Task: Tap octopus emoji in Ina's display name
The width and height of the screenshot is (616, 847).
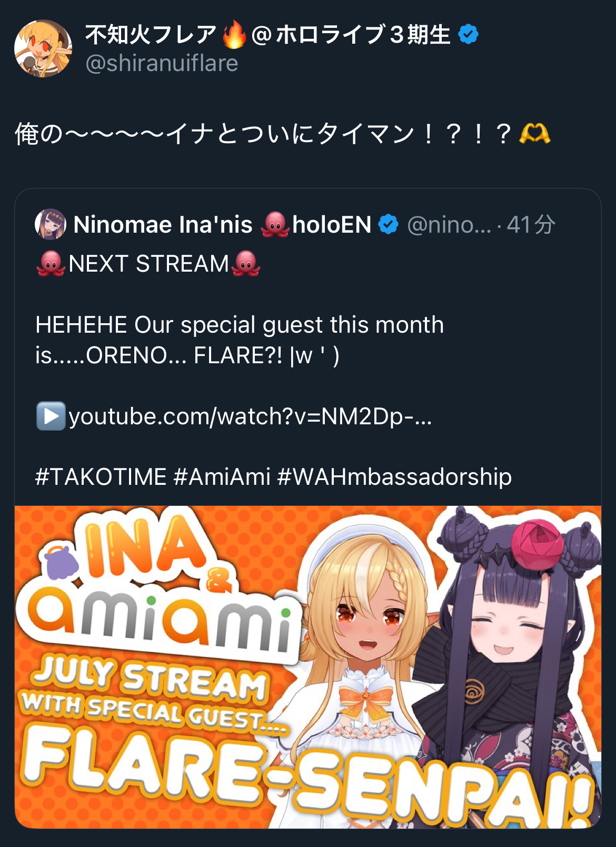Action: (275, 224)
